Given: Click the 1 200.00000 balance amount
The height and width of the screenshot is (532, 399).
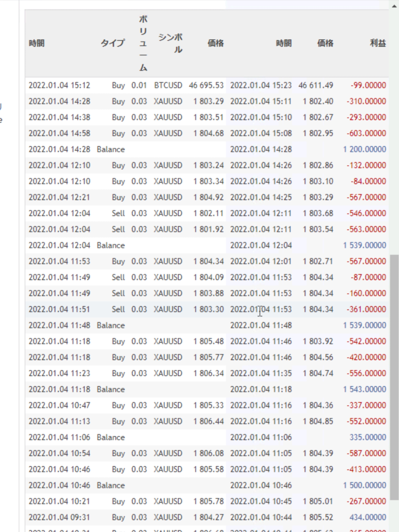Looking at the screenshot, I should 364,149.
